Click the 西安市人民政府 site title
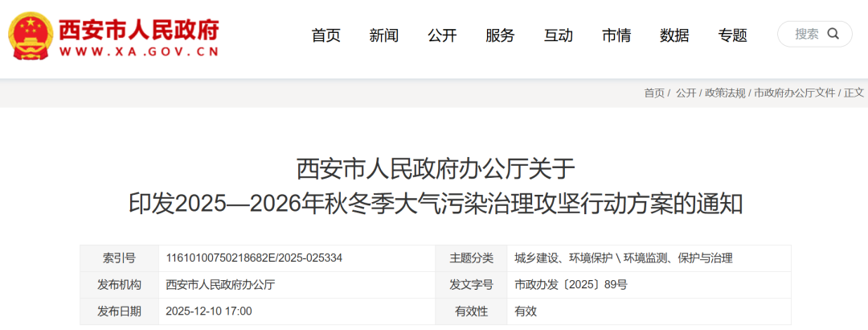Viewport: 868px width, 330px height. (x=139, y=30)
